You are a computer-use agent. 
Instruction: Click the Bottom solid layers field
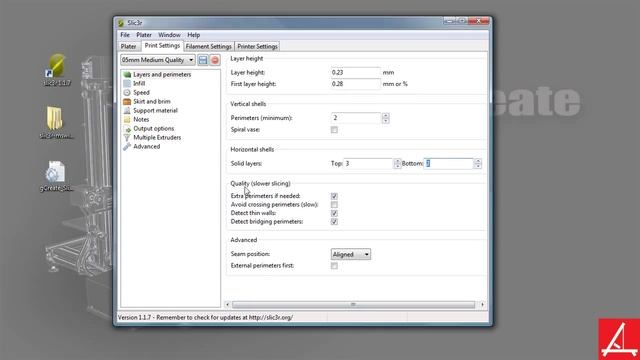pyautogui.click(x=449, y=164)
